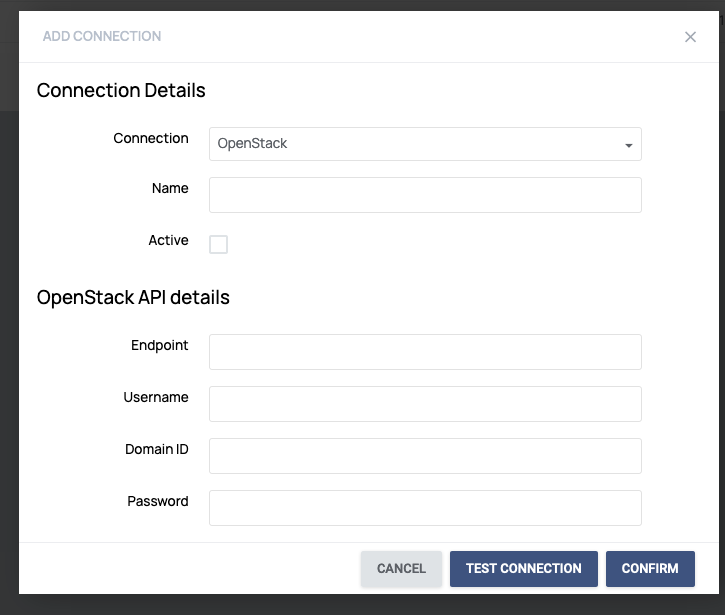Click the Password input field
Screen dimensions: 725x615
[425, 508]
